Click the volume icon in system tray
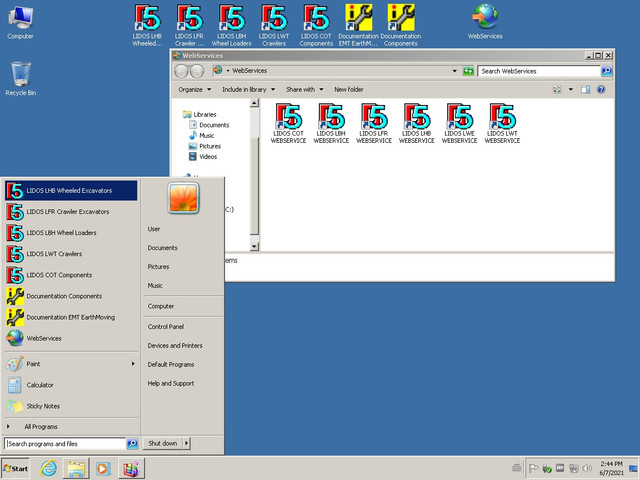The width and height of the screenshot is (640, 480). [587, 468]
